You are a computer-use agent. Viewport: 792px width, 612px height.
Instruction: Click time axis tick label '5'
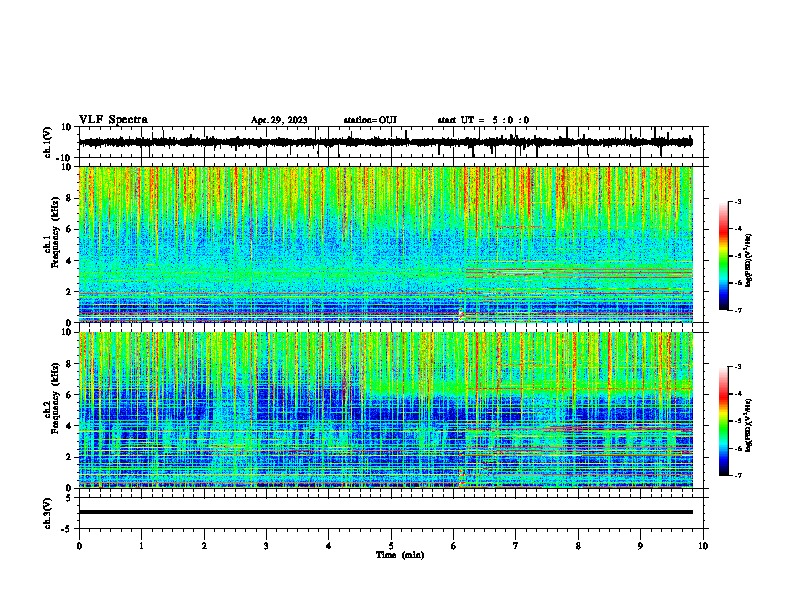(391, 546)
